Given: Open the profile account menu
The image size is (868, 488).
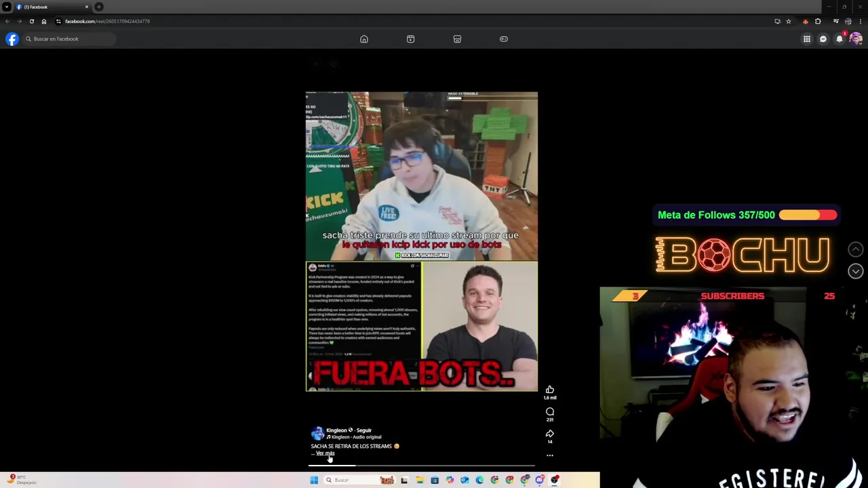Looking at the screenshot, I should [856, 39].
